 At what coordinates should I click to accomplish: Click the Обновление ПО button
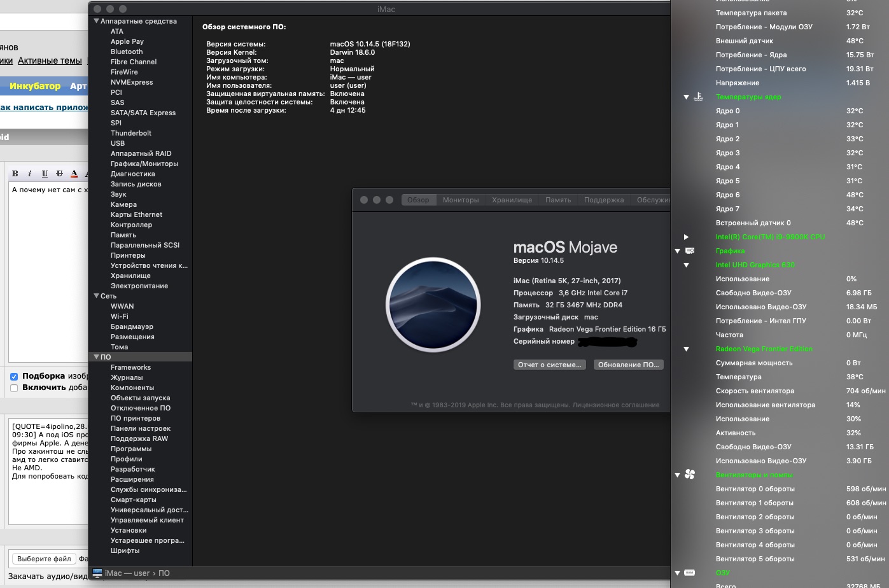[629, 365]
